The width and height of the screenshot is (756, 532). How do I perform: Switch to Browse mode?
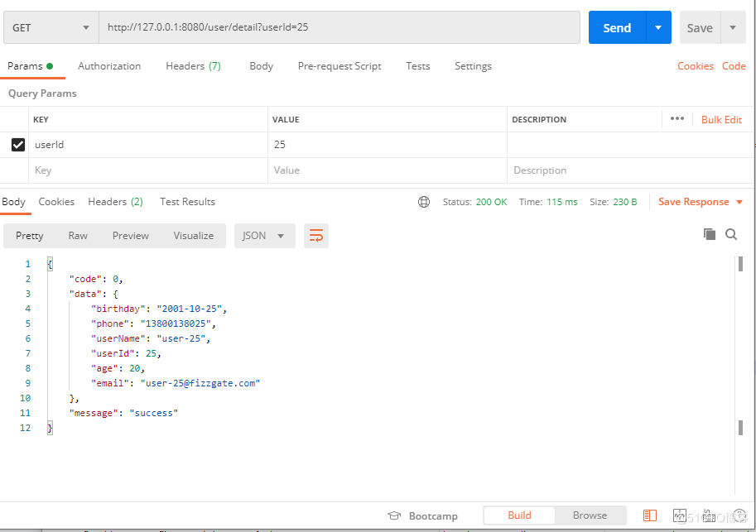[590, 515]
